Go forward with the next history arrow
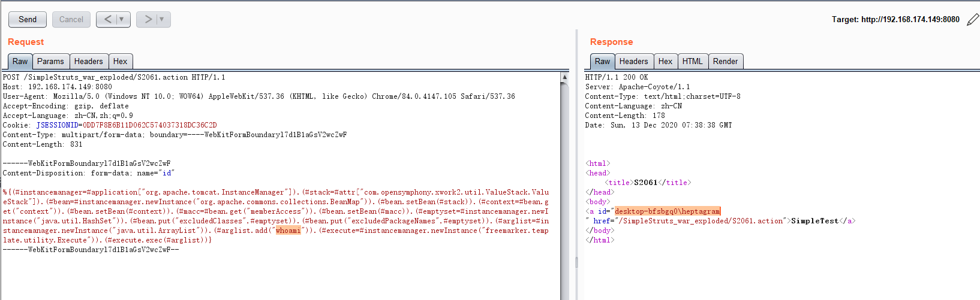980x300 pixels. [148, 19]
